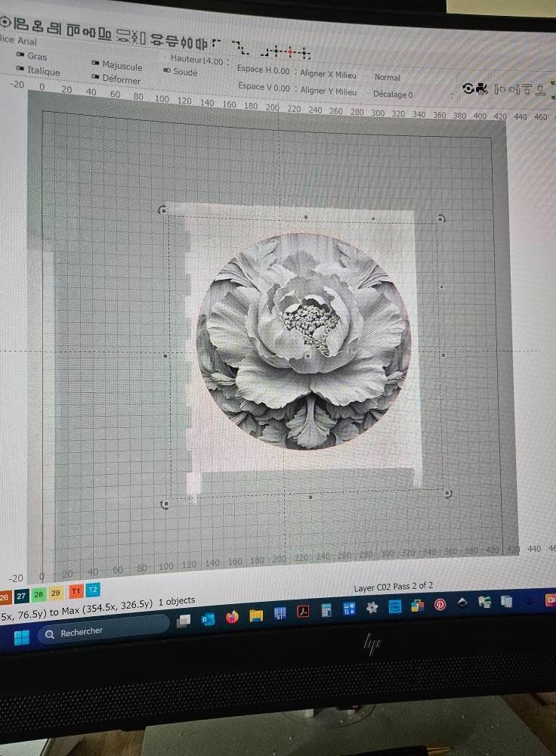This screenshot has width=556, height=756.
Task: Toggle the Soudé switch
Action: pos(167,70)
